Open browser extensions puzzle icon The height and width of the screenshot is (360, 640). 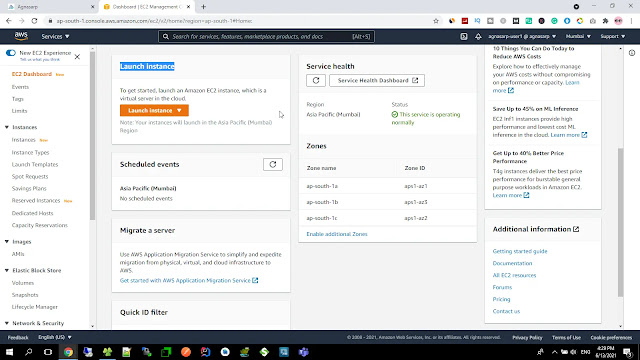[x=605, y=21]
